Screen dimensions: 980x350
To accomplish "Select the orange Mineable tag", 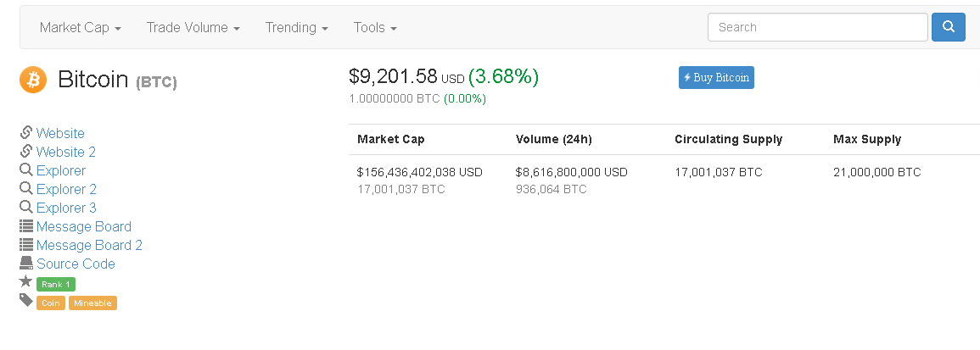I will [x=92, y=303].
